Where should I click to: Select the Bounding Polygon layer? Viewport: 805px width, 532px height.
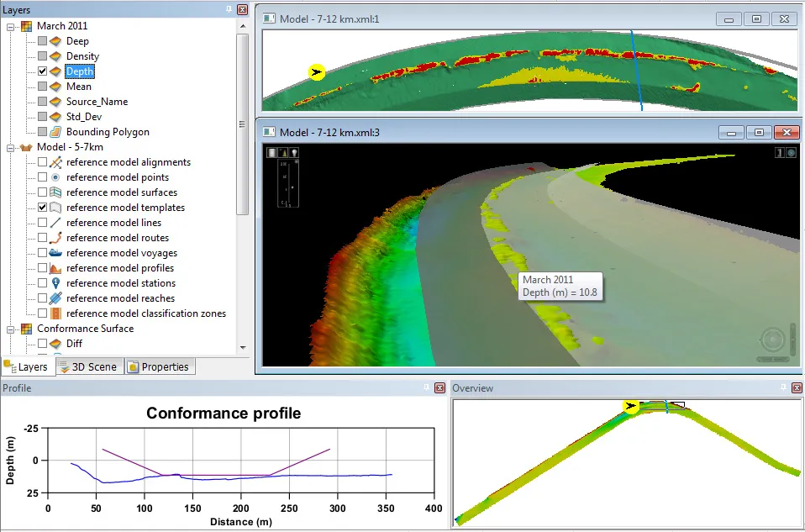108,131
